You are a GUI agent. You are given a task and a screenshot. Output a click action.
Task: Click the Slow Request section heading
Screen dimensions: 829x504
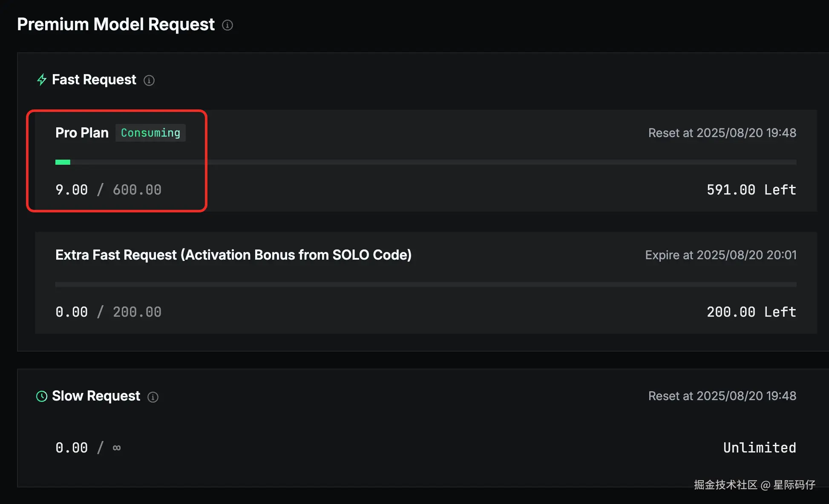pyautogui.click(x=96, y=396)
